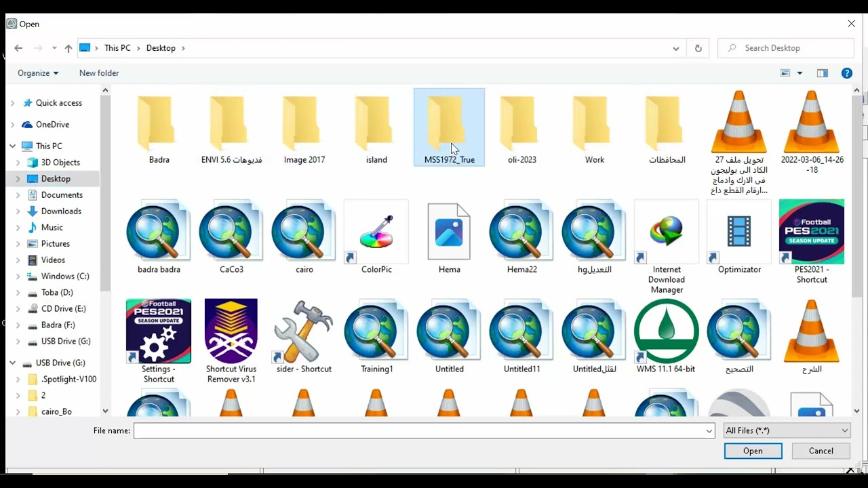Click the Open button
The height and width of the screenshot is (488, 868).
click(753, 451)
